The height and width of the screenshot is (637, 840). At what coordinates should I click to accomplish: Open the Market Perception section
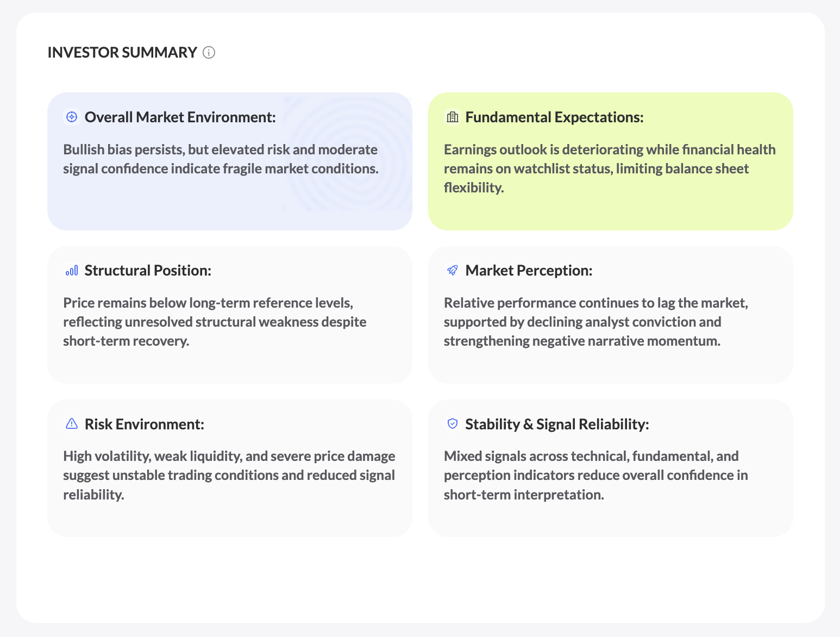(610, 315)
